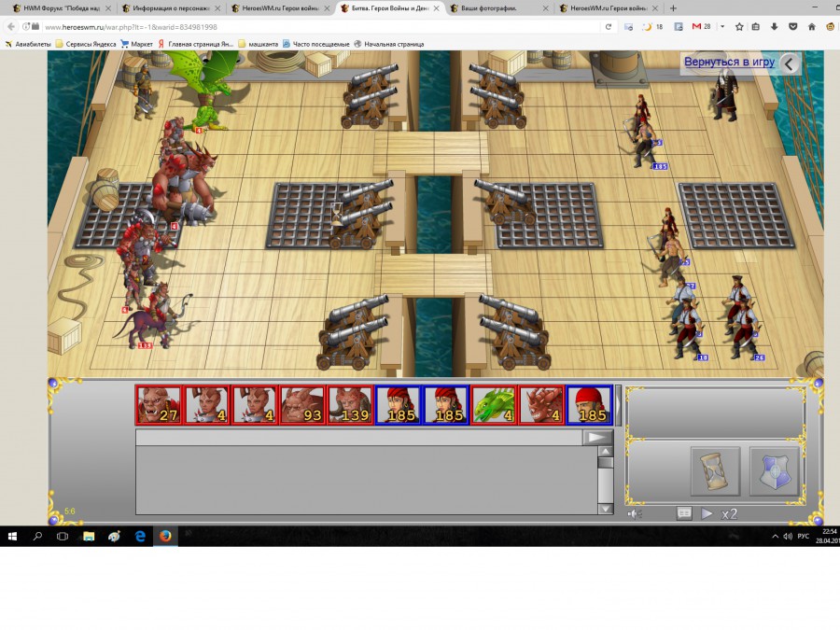840x630 pixels.
Task: Click the browser back arrow
Action: coord(11,27)
